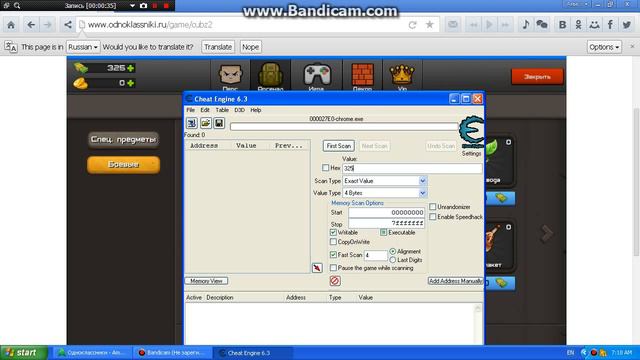Click Bandicam camera screenshot icon
The width and height of the screenshot is (640, 360).
click(x=143, y=6)
